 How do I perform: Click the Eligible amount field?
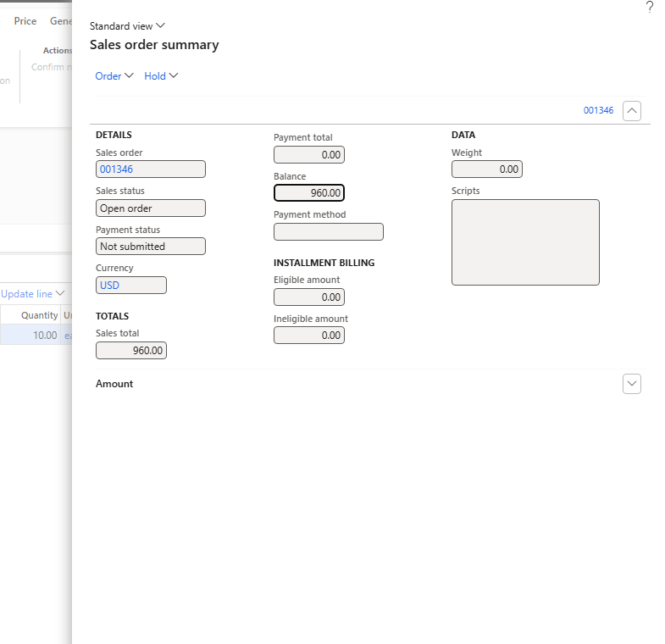[308, 297]
